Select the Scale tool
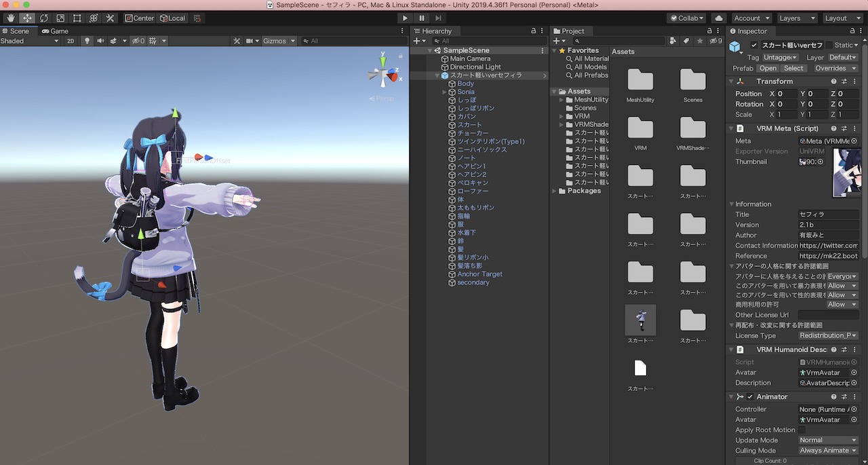 (x=61, y=18)
